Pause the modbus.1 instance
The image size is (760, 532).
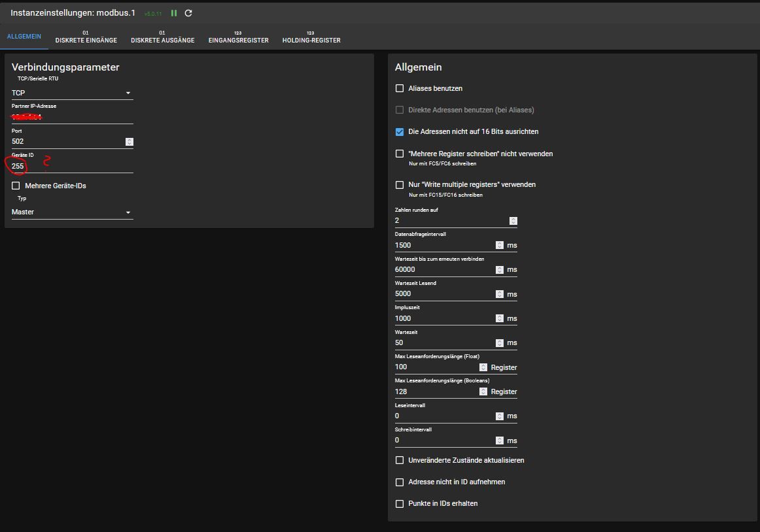tap(174, 13)
